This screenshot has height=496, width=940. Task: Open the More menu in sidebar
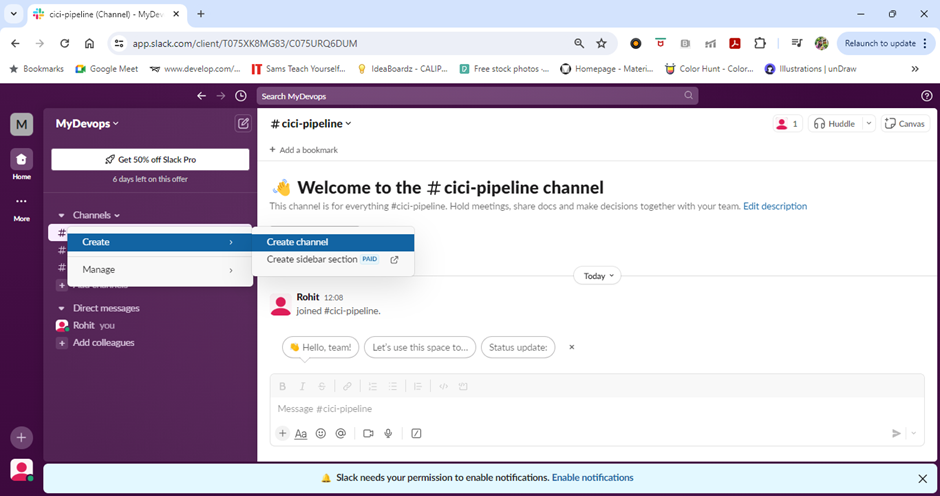(22, 208)
